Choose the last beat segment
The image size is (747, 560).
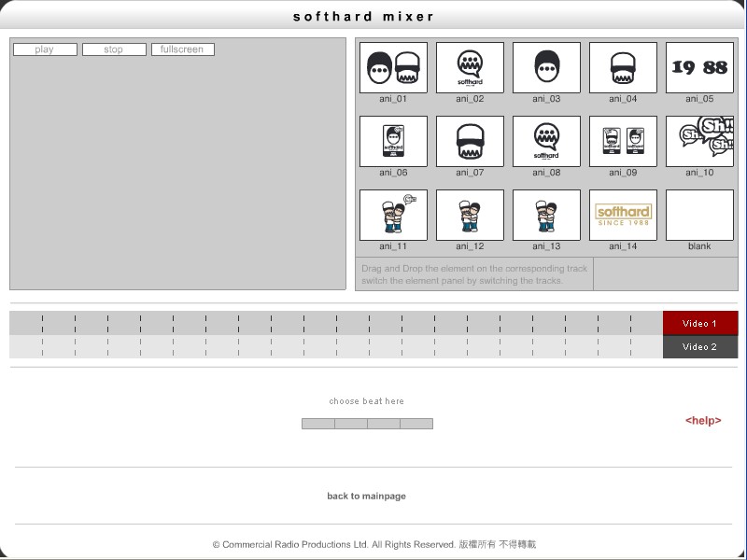[x=416, y=424]
